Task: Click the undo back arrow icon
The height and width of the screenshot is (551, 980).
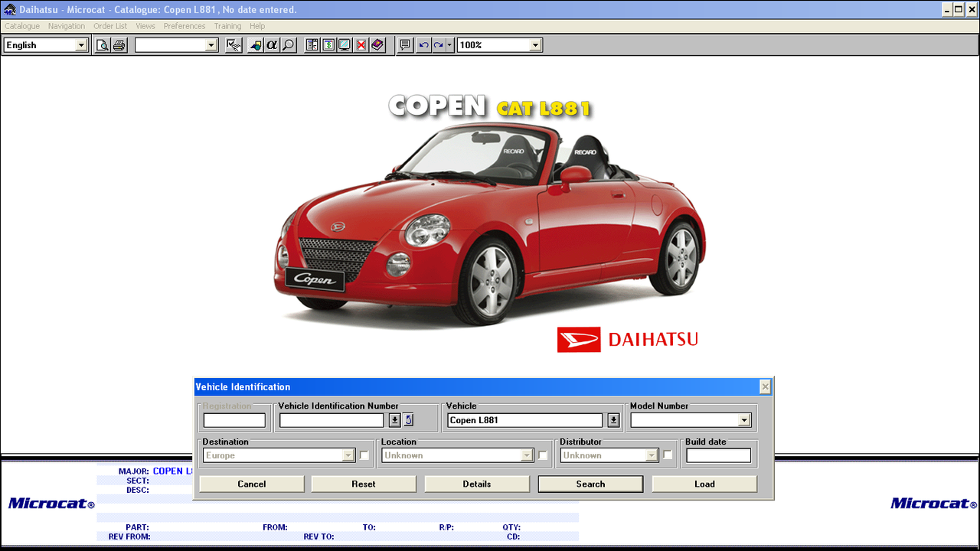Action: (x=423, y=45)
